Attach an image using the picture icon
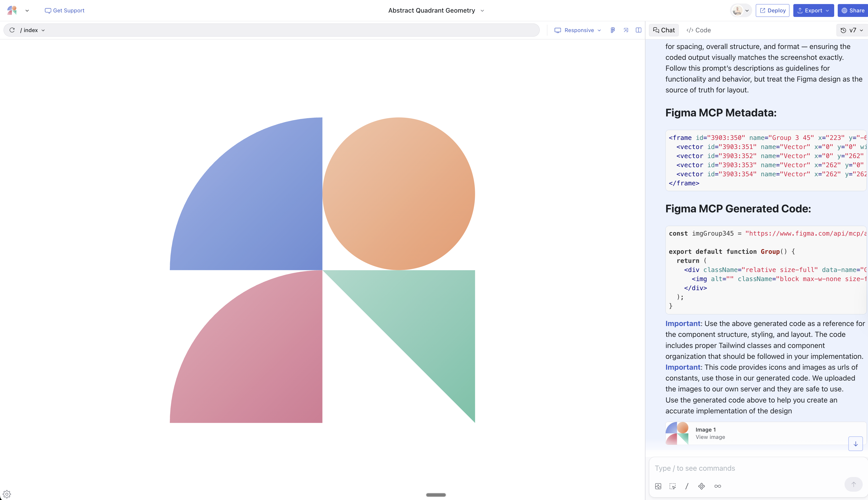This screenshot has width=868, height=500. click(x=658, y=486)
